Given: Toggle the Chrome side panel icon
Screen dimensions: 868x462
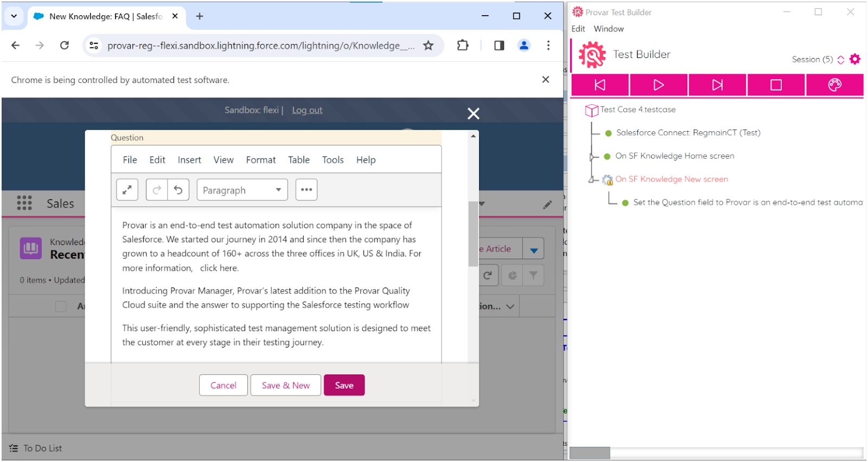Looking at the screenshot, I should (499, 46).
